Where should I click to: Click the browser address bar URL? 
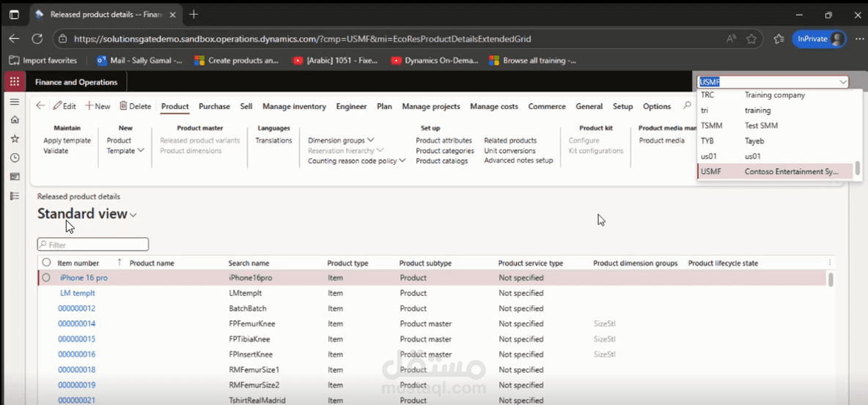(302, 40)
